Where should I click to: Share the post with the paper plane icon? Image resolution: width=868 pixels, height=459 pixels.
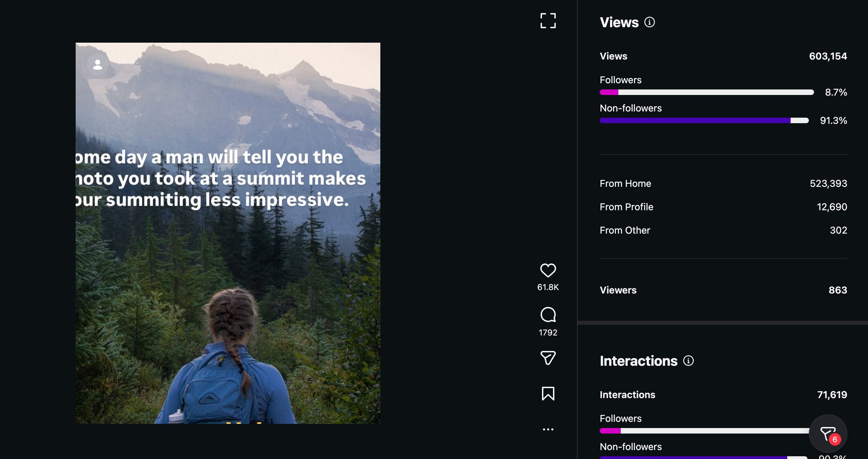click(548, 358)
